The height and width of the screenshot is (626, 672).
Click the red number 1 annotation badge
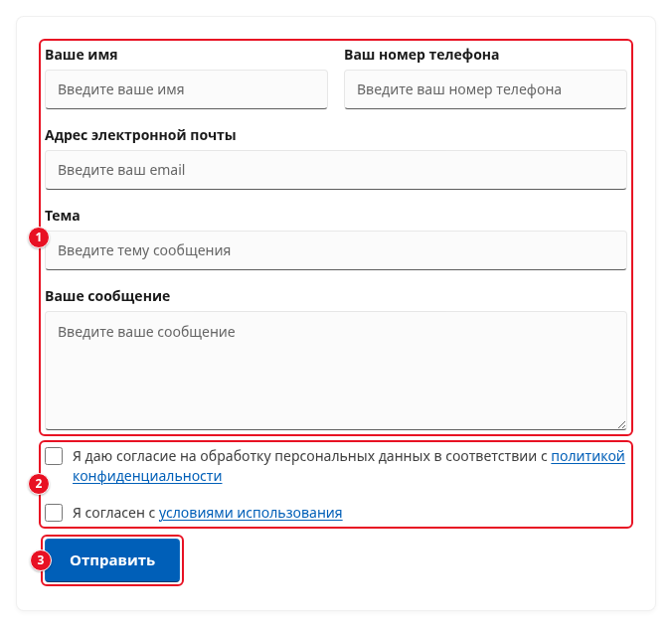pyautogui.click(x=39, y=237)
